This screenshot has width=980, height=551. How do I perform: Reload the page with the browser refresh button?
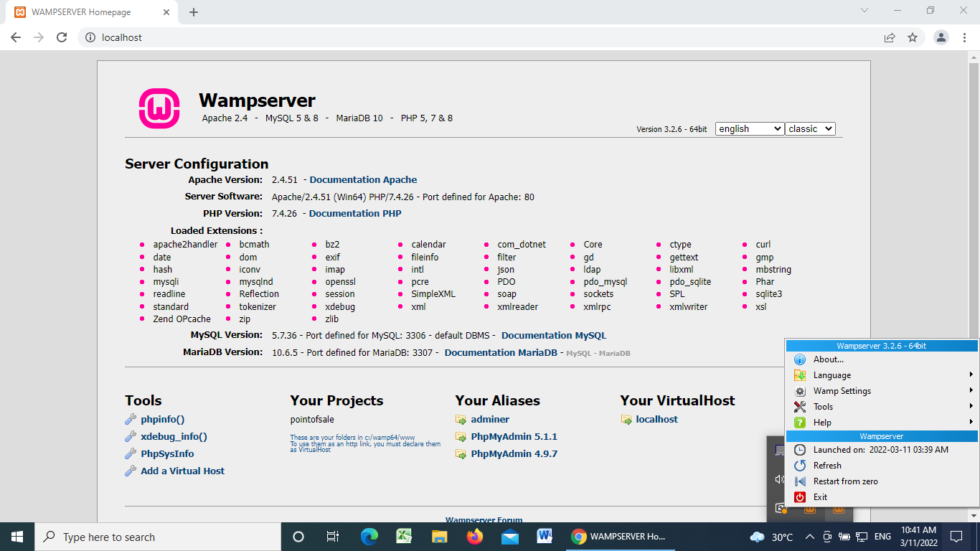coord(62,37)
